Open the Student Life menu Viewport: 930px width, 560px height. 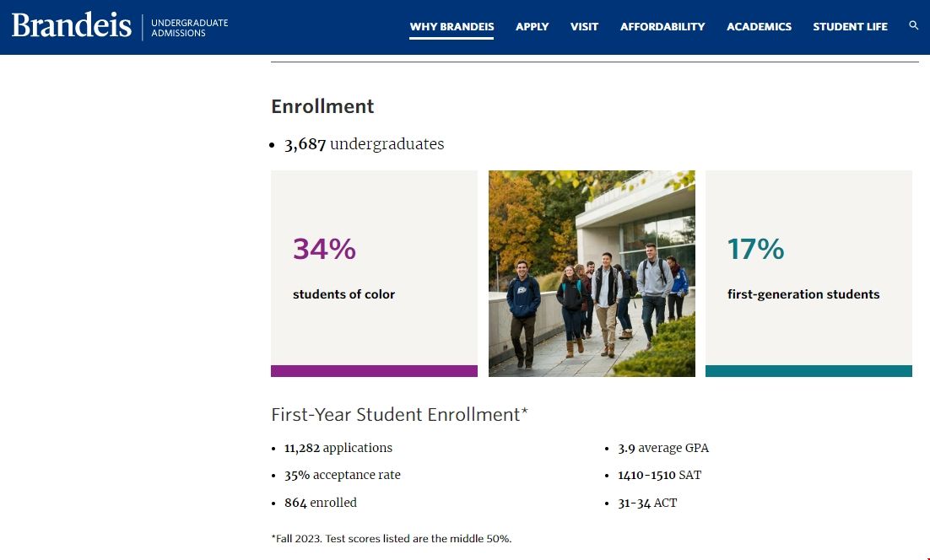point(850,27)
